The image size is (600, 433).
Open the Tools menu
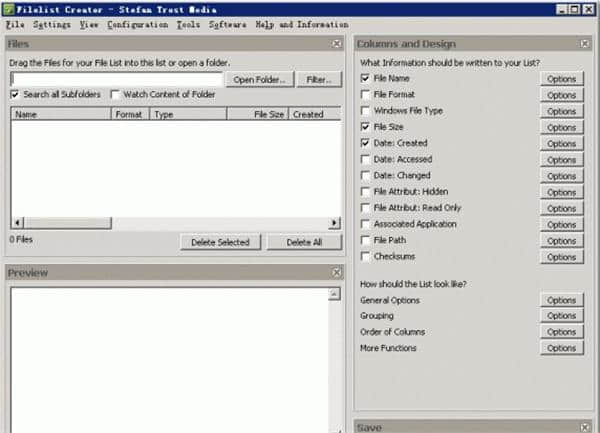188,24
